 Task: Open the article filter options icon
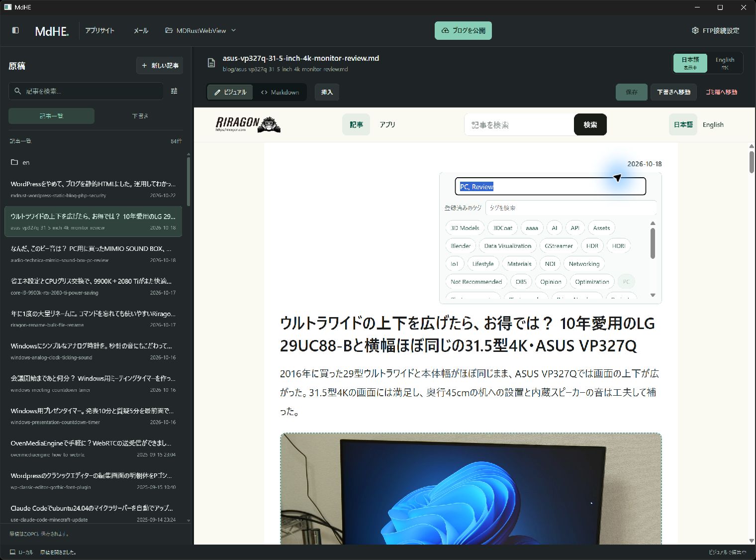(174, 91)
